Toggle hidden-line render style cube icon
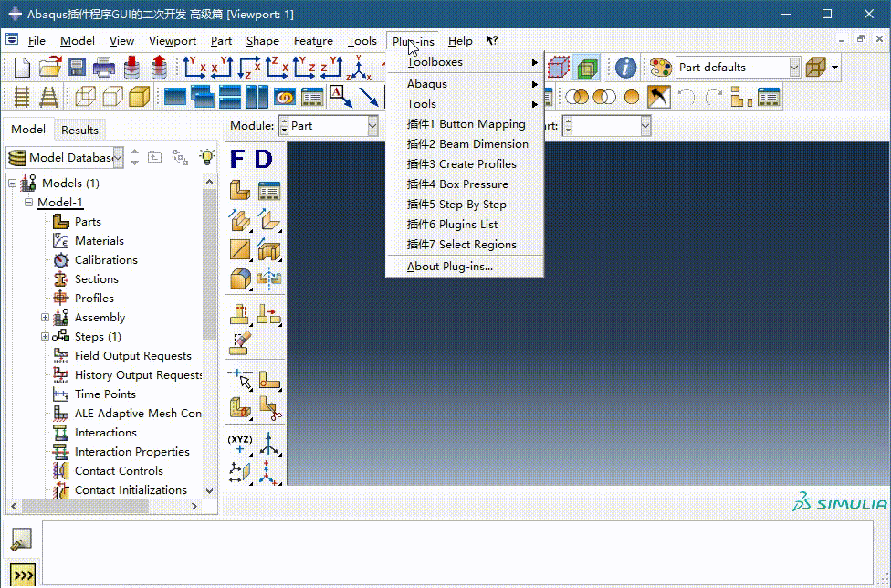This screenshot has height=588, width=891. tap(112, 96)
